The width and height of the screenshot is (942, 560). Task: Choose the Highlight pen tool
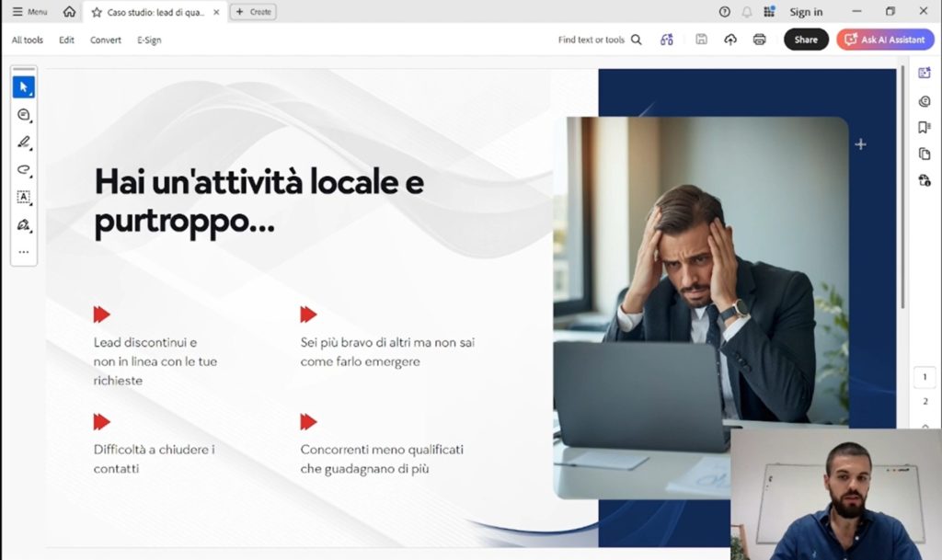tap(23, 143)
